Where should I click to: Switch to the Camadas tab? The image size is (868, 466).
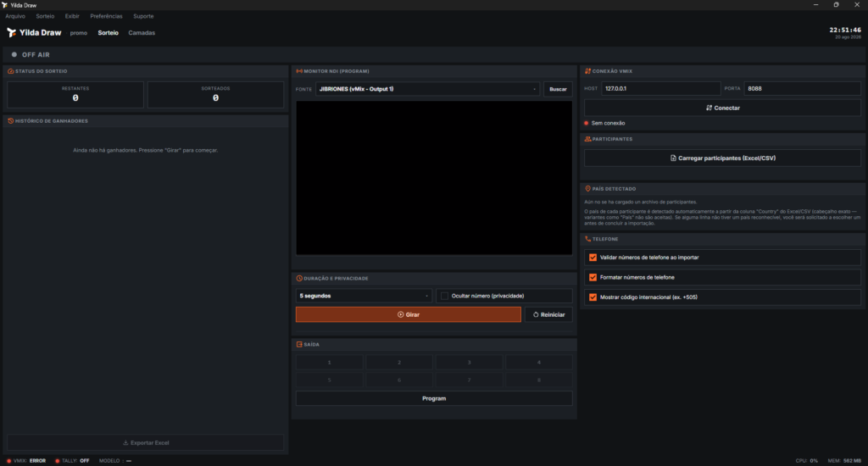point(142,33)
